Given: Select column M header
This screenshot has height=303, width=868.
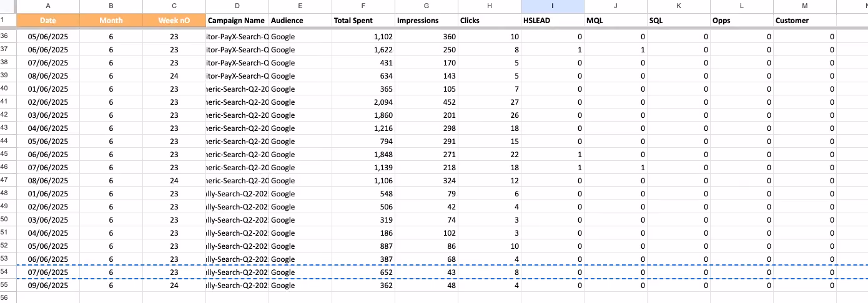Looking at the screenshot, I should pos(804,6).
